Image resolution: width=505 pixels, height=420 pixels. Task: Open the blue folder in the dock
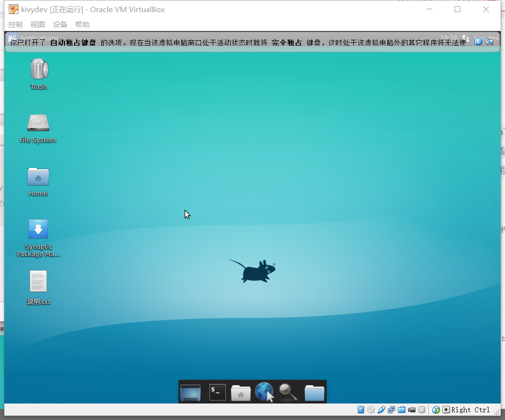(x=315, y=393)
